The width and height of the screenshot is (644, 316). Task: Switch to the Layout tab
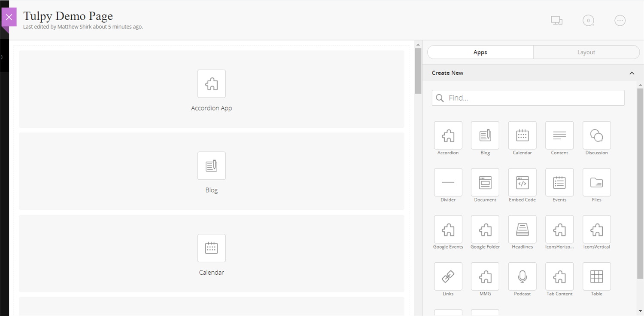click(x=586, y=52)
